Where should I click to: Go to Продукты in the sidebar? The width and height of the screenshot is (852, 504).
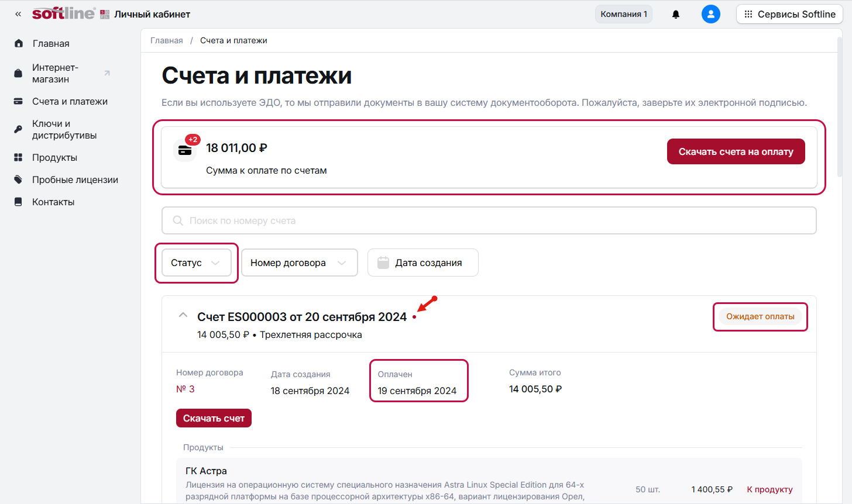point(54,157)
